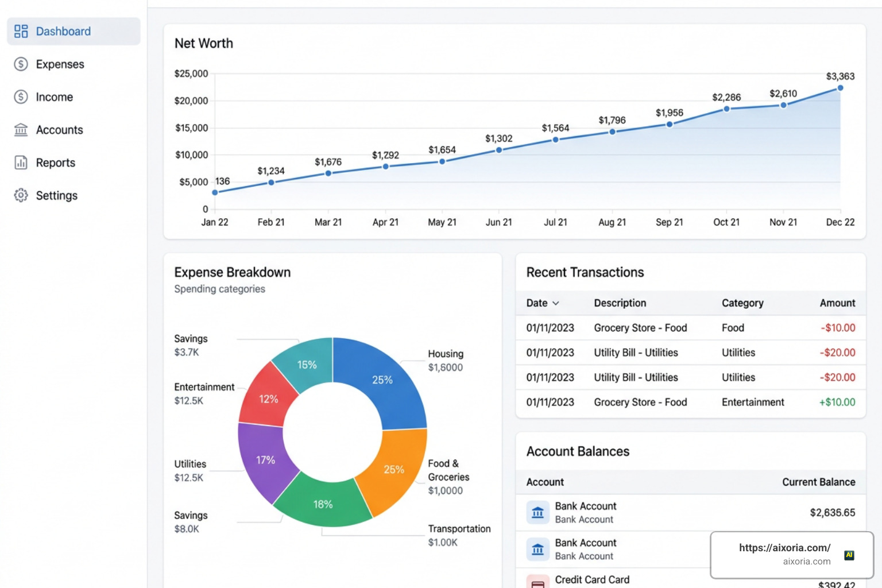Viewport: 882px width, 588px height.
Task: Select the orange 25% Food & Groceries segment
Action: [394, 469]
